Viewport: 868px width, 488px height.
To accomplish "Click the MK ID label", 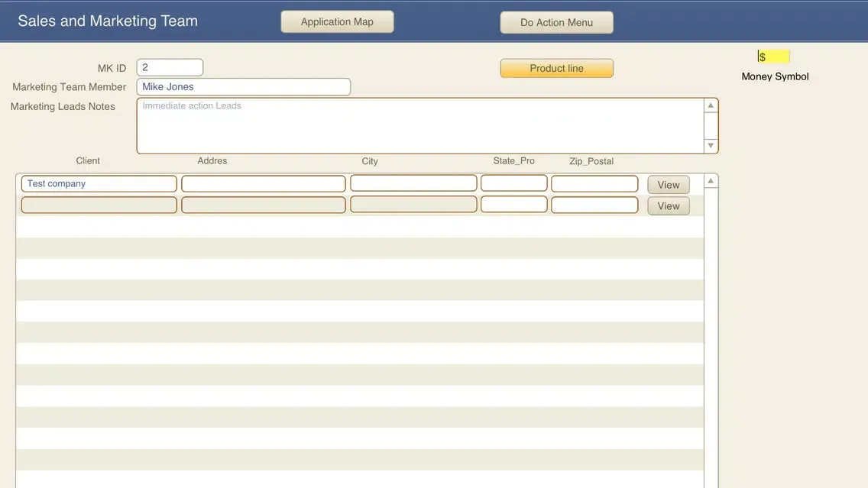I will (112, 68).
